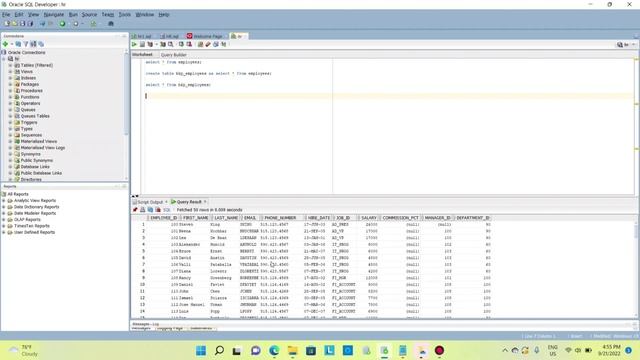Screen dimensions: 640x360
Task: Click the Save icon in main toolbar
Action: point(22,24)
